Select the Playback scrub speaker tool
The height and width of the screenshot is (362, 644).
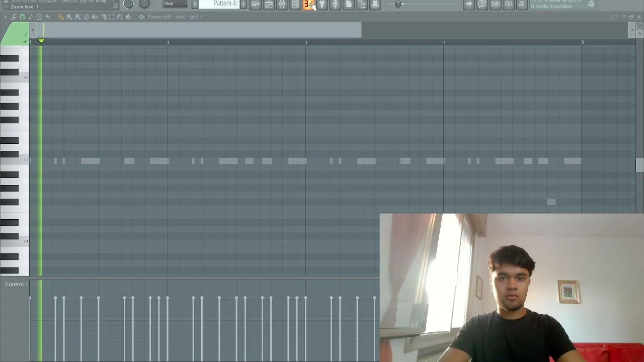(x=129, y=17)
